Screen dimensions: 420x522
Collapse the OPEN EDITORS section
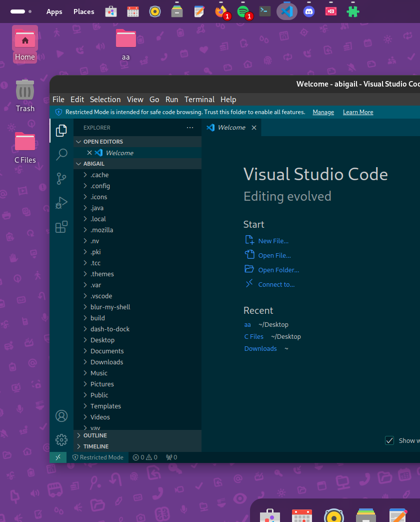point(103,142)
